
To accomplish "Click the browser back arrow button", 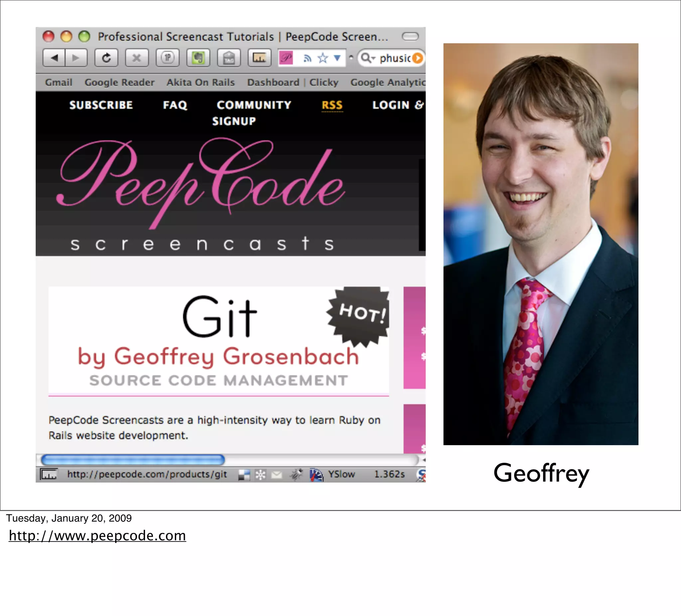I will (55, 58).
